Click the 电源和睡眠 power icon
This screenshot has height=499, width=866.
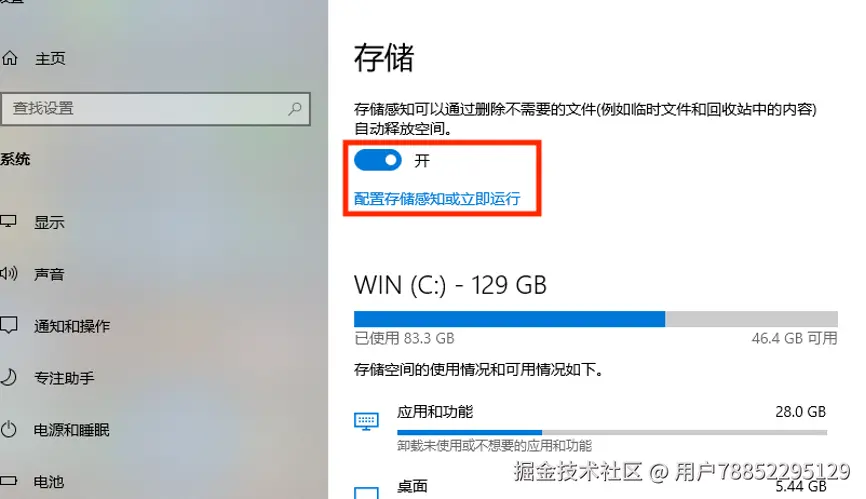point(8,429)
